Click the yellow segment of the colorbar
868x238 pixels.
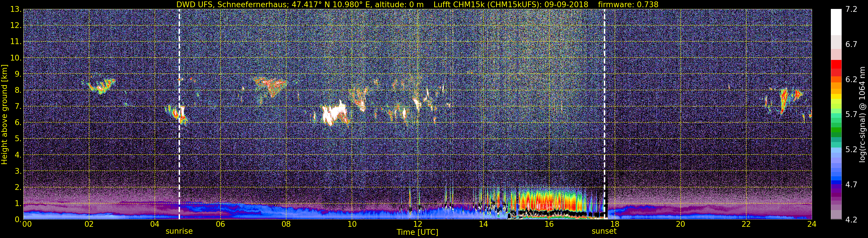click(x=836, y=97)
